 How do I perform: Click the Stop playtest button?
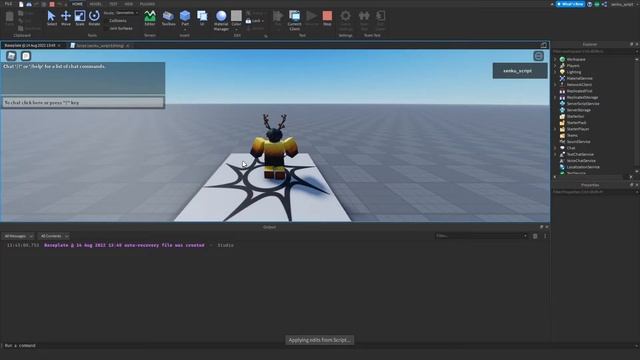pyautogui.click(x=327, y=18)
